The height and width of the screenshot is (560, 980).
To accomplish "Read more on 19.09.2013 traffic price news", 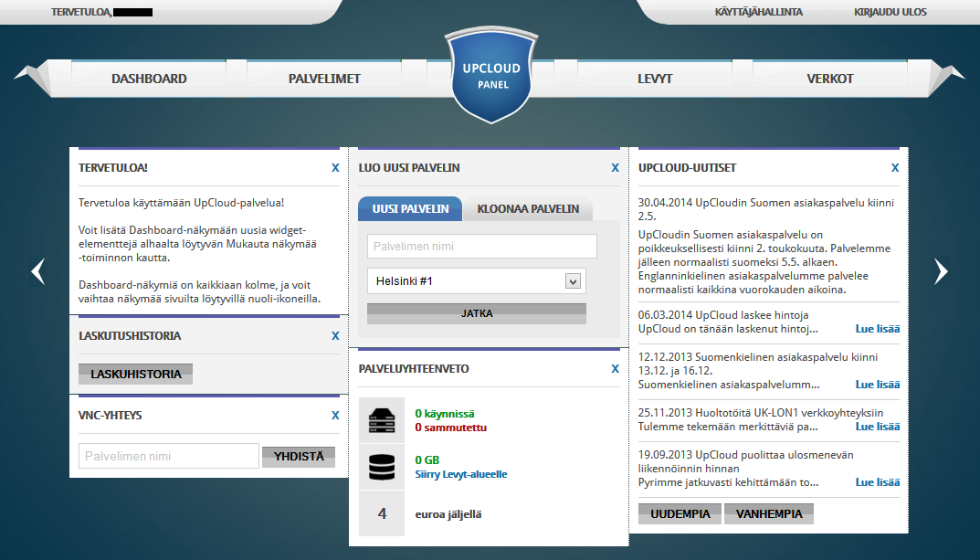I will pyautogui.click(x=878, y=481).
